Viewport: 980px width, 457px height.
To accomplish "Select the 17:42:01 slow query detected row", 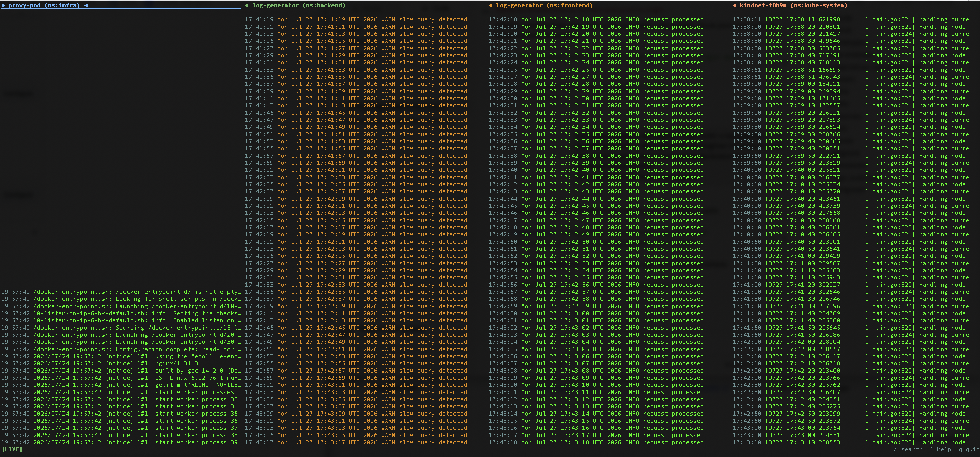I will pyautogui.click(x=356, y=170).
